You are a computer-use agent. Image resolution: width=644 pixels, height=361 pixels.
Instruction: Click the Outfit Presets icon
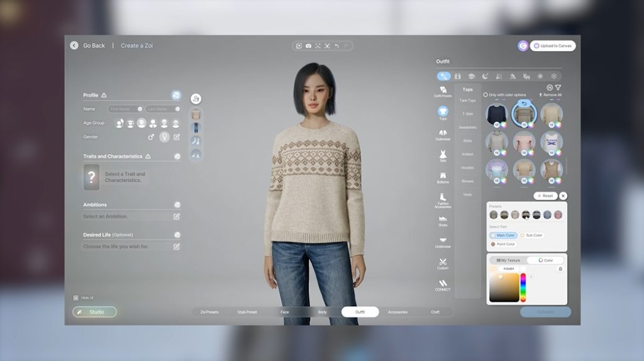(443, 91)
